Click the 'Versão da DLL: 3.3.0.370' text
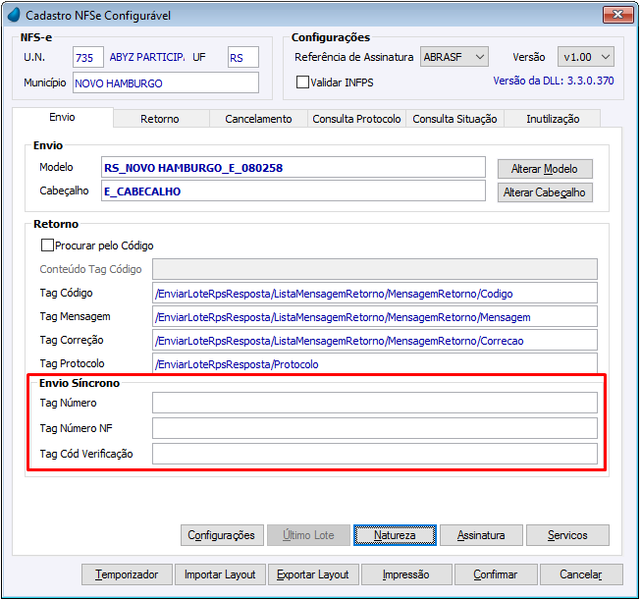Viewport: 641px width, 600px height. [554, 81]
